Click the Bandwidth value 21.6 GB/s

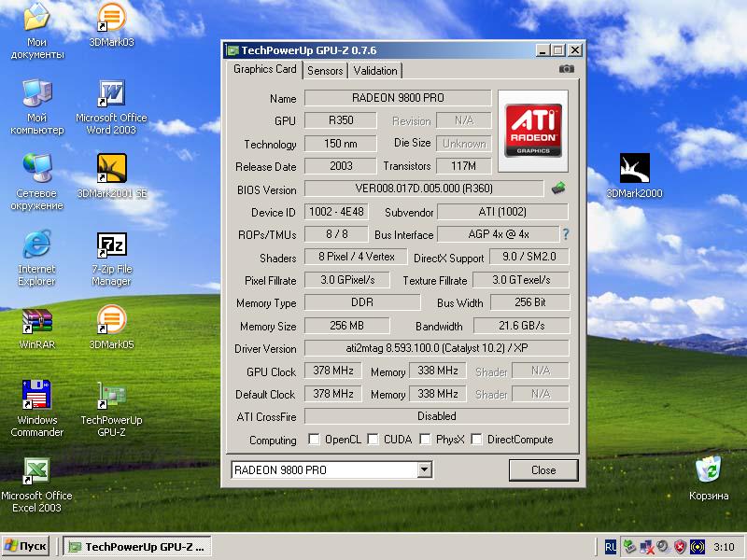click(521, 325)
